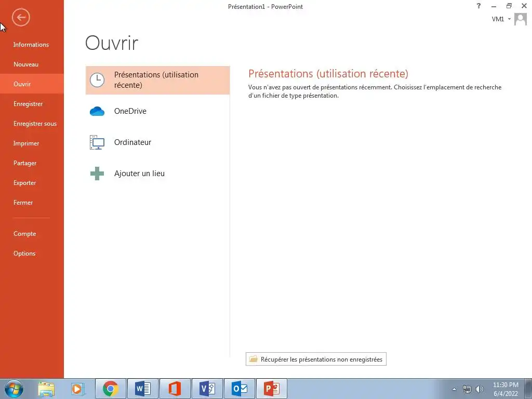The height and width of the screenshot is (399, 532).
Task: Click the VM1 account name
Action: click(x=498, y=19)
